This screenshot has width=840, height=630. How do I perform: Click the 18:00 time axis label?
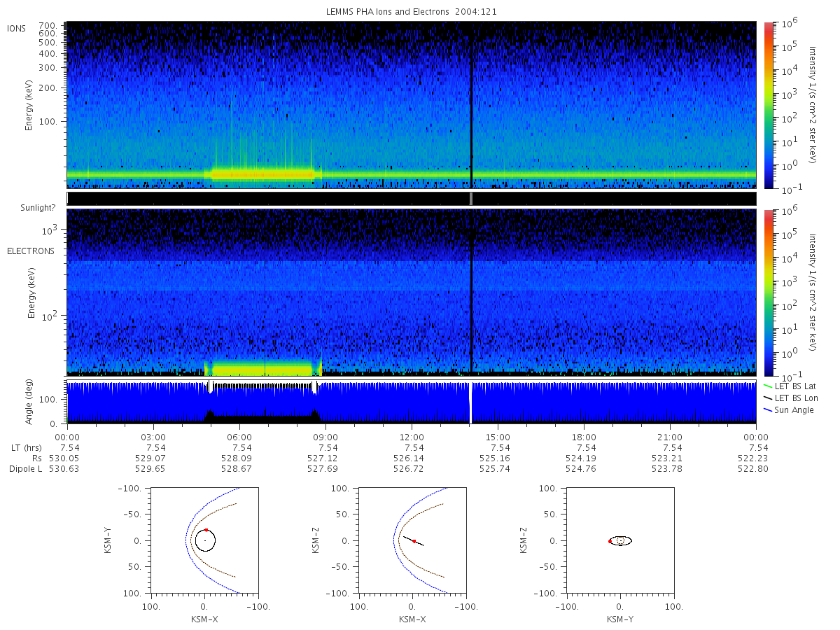[x=584, y=437]
